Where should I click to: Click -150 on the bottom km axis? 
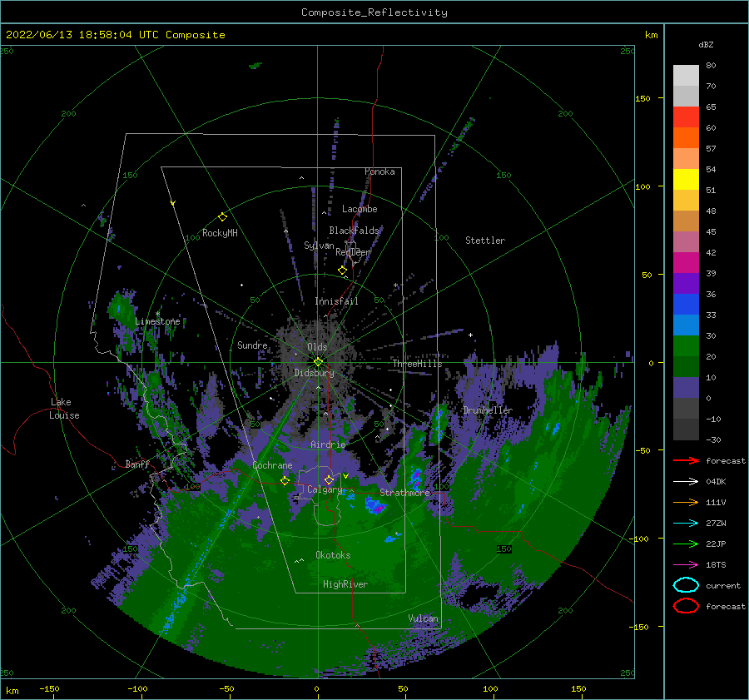(49, 688)
